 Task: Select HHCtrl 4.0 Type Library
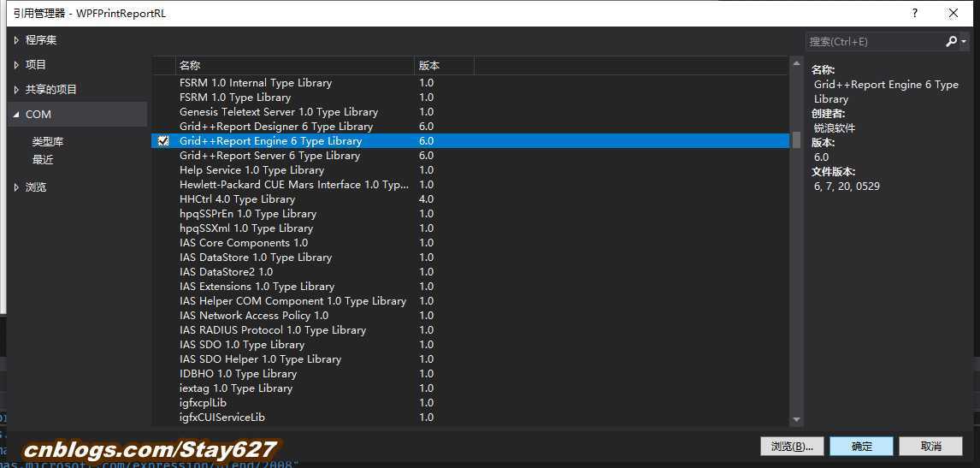pyautogui.click(x=470, y=199)
